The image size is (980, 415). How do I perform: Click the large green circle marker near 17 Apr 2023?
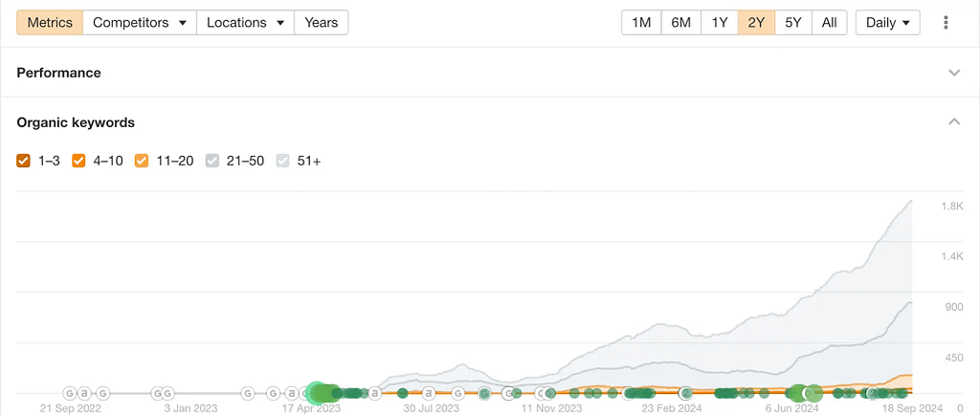(318, 393)
